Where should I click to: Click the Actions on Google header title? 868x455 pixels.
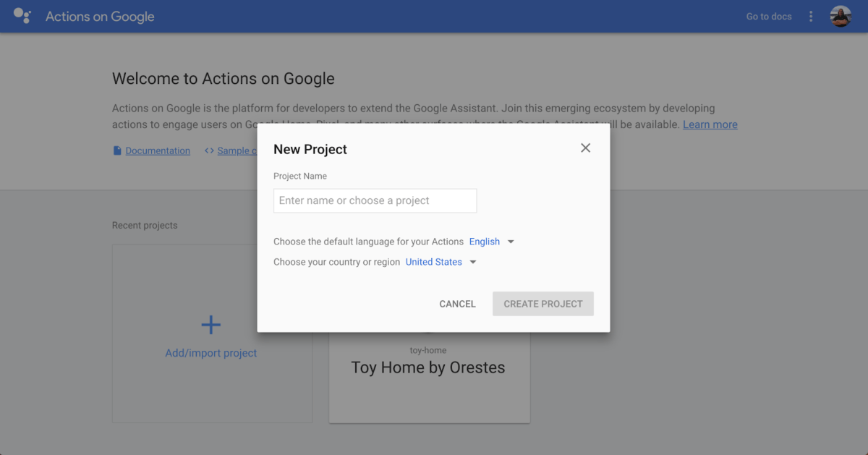[x=100, y=17]
